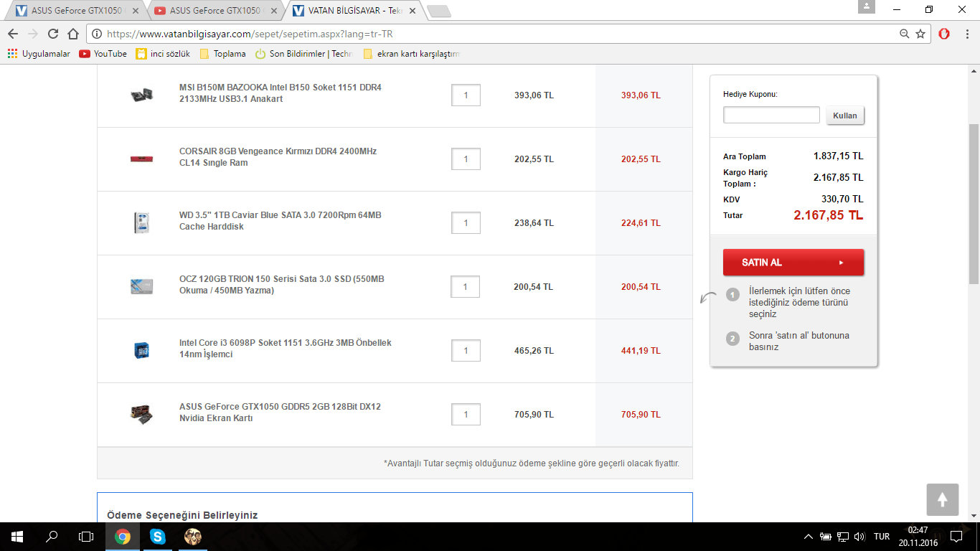Viewport: 980px width, 551px height.
Task: Bookmark this page with the star icon
Action: (920, 34)
